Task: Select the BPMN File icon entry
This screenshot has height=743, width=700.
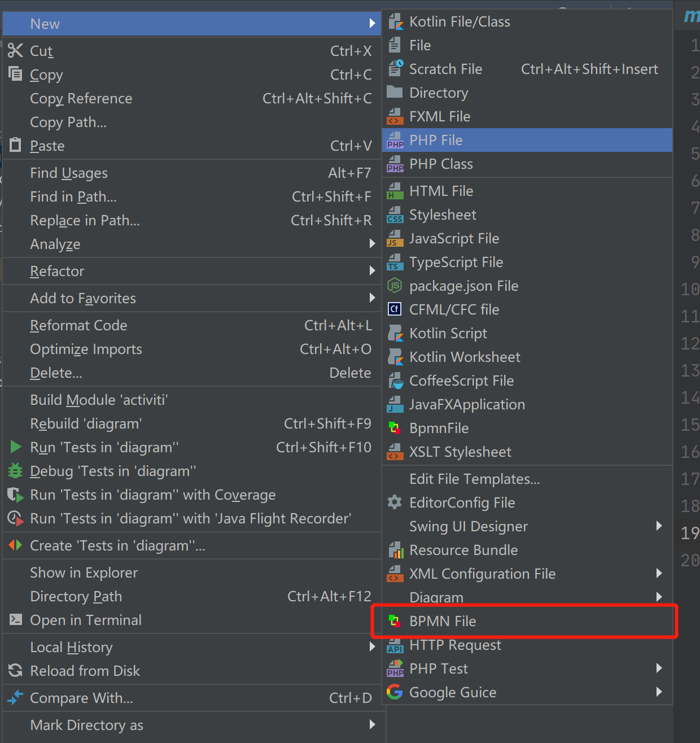Action: click(x=395, y=621)
